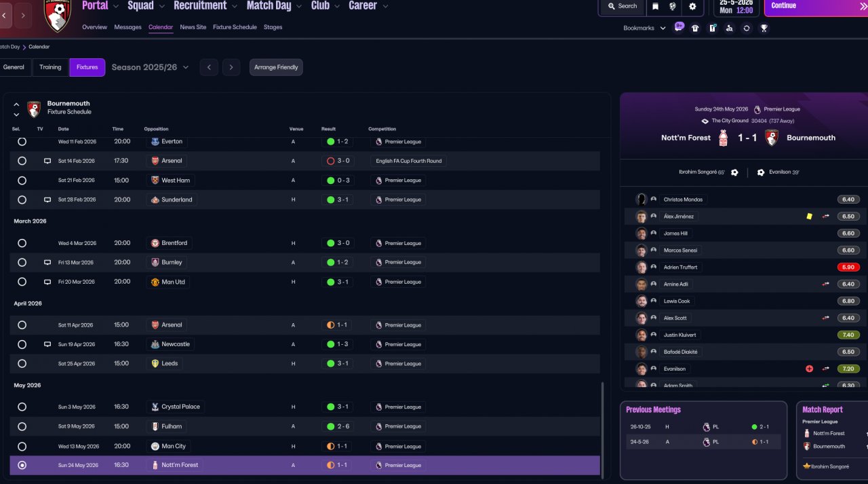This screenshot has height=484, width=868.
Task: Open the Club menu dropdown arrow
Action: pyautogui.click(x=336, y=6)
